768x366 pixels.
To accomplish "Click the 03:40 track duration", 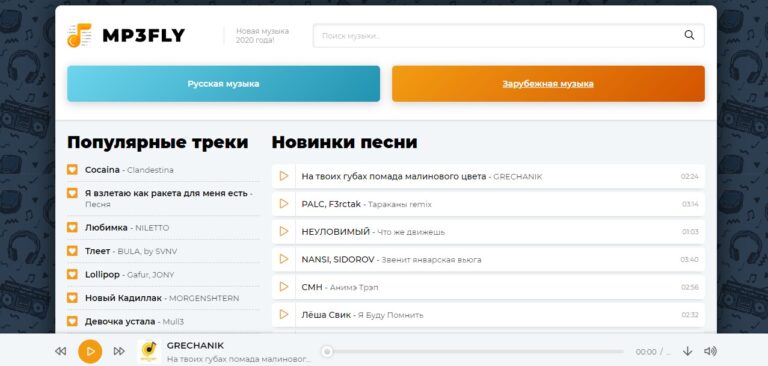I will click(690, 260).
